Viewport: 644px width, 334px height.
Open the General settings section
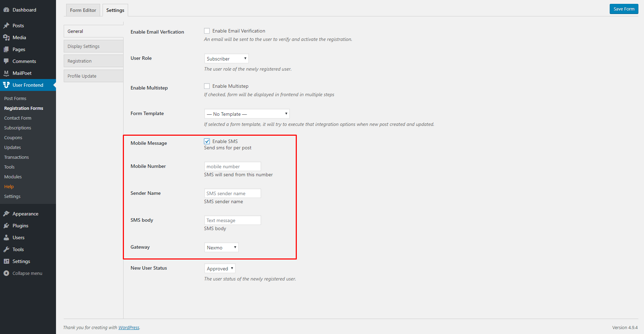click(93, 31)
